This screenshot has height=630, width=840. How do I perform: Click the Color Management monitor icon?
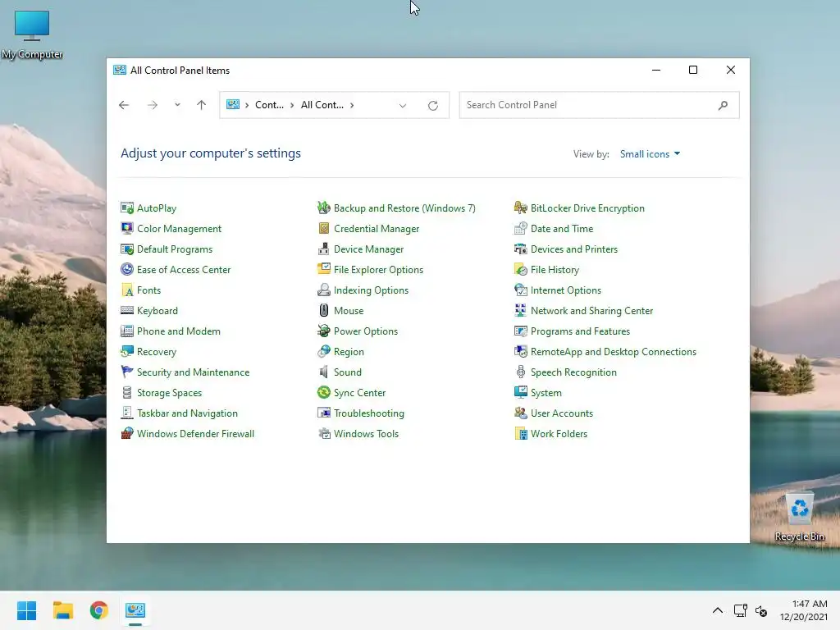[x=127, y=228]
